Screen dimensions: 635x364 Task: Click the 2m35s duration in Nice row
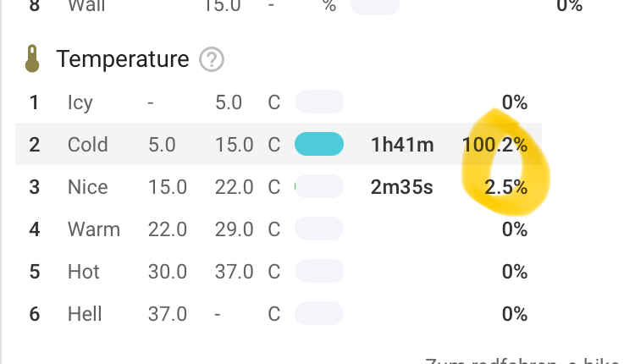[x=401, y=186]
